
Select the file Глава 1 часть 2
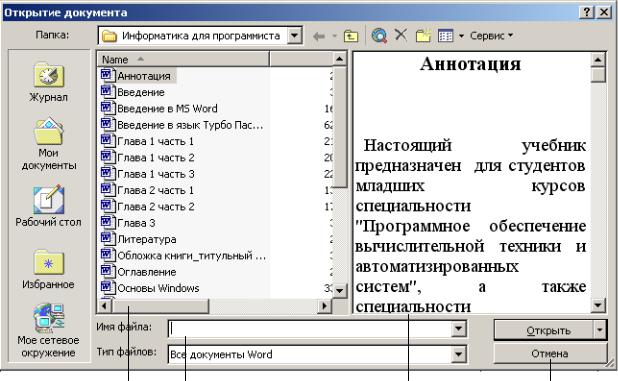tap(156, 158)
